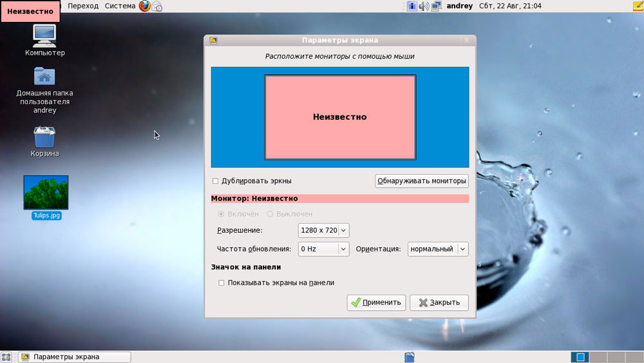This screenshot has height=363, width=644.
Task: Switch to the third workspace
Action: 616,357
